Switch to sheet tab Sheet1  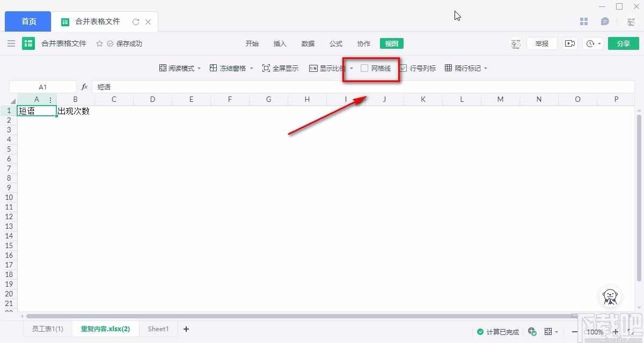point(158,329)
